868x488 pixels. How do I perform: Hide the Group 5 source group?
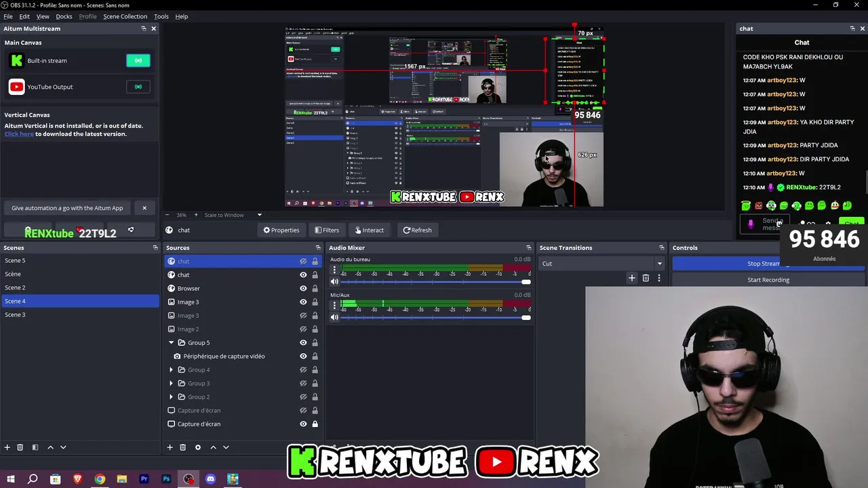pyautogui.click(x=303, y=342)
